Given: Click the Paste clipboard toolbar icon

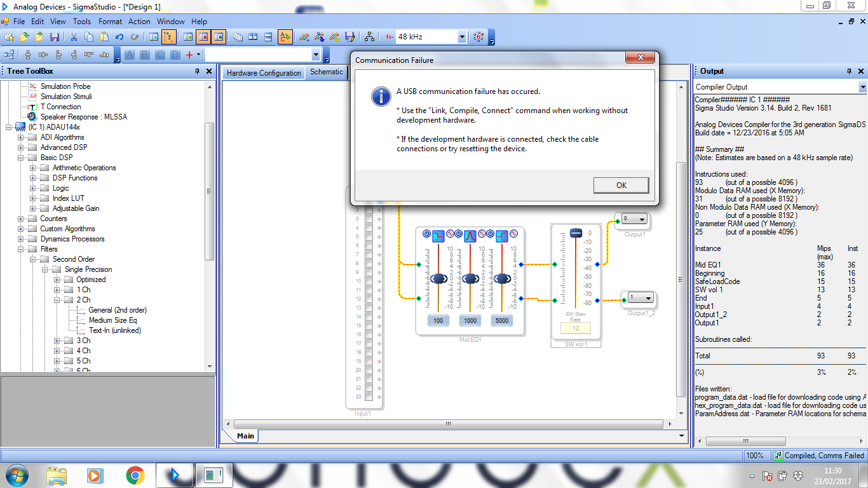Looking at the screenshot, I should point(105,37).
